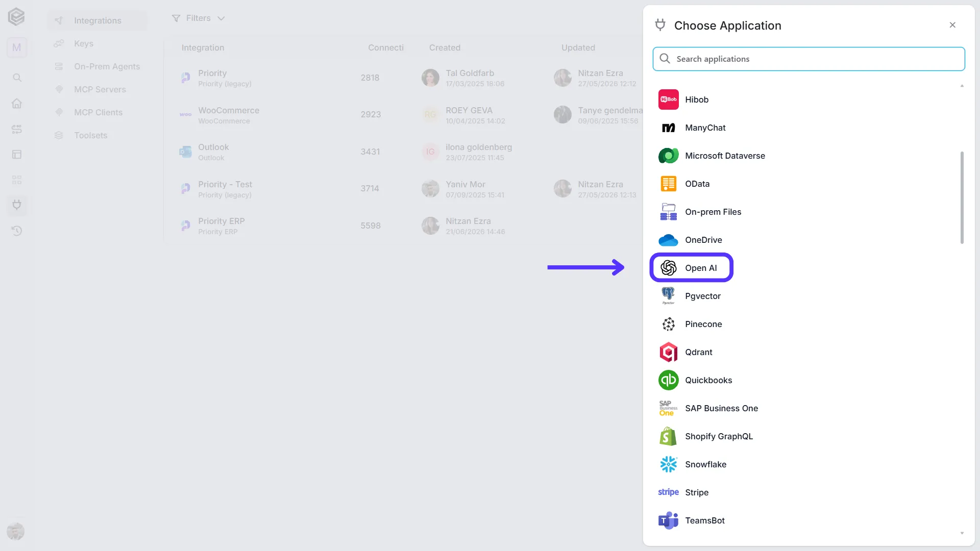Choose the Pinecone application icon
Image resolution: width=980 pixels, height=551 pixels.
point(668,324)
